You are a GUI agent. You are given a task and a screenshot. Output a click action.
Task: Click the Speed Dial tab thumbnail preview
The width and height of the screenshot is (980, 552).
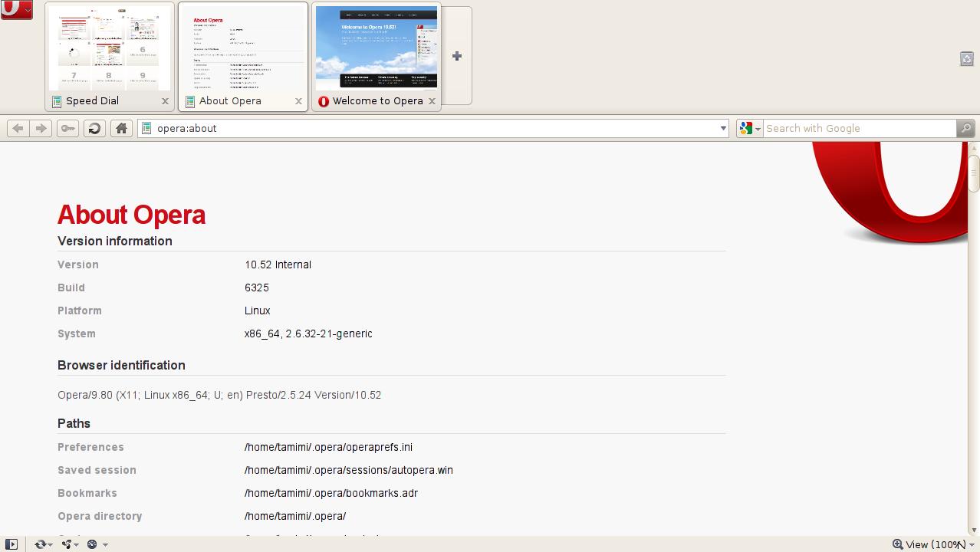(110, 48)
